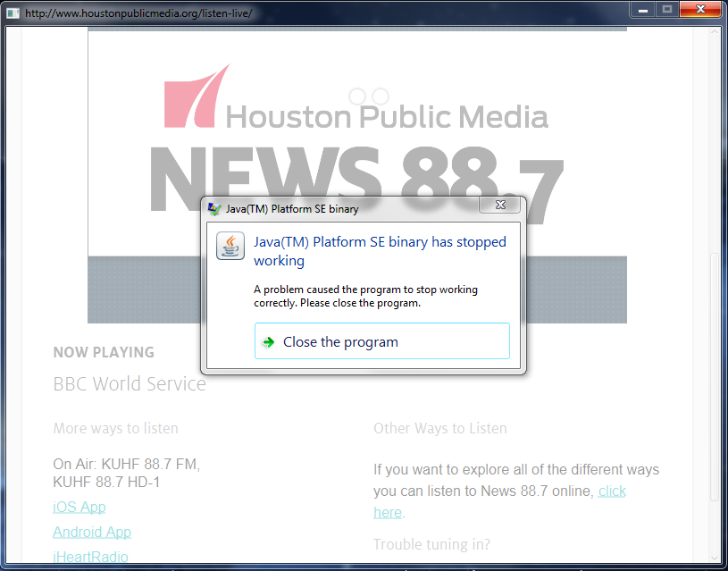The width and height of the screenshot is (728, 571).
Task: Open the Android App link
Action: pos(92,532)
